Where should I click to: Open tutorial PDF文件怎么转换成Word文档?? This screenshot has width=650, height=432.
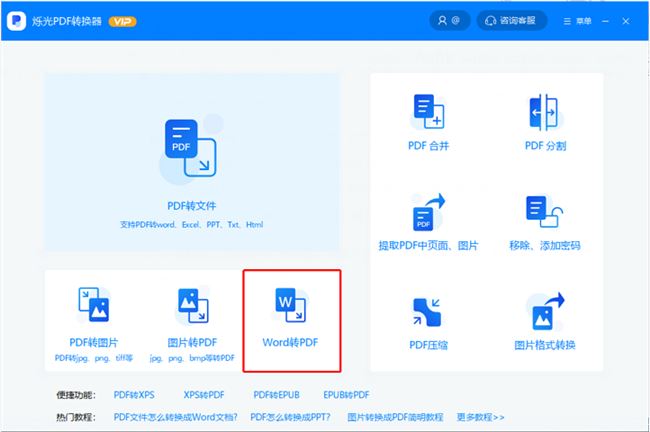176,417
